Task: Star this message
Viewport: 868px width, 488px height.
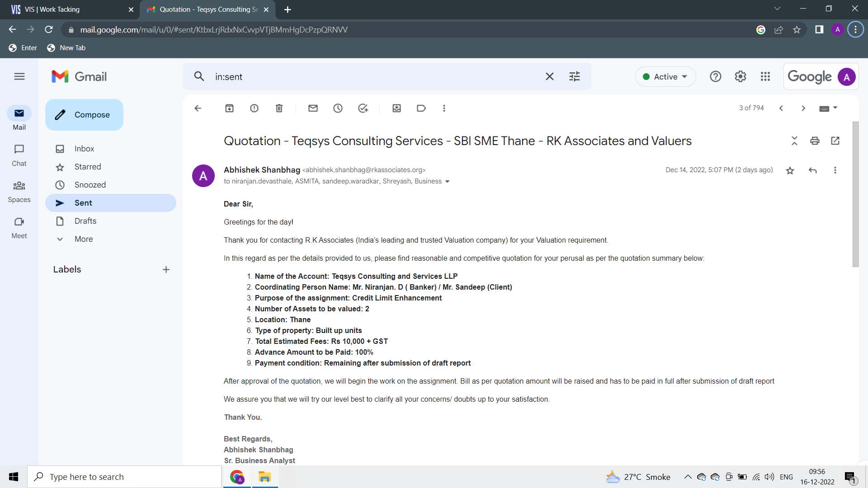Action: (790, 170)
